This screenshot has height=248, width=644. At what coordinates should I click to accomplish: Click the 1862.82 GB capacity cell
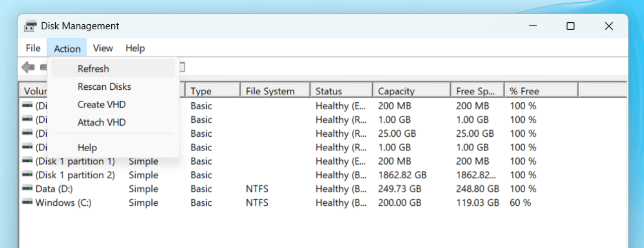click(x=402, y=175)
